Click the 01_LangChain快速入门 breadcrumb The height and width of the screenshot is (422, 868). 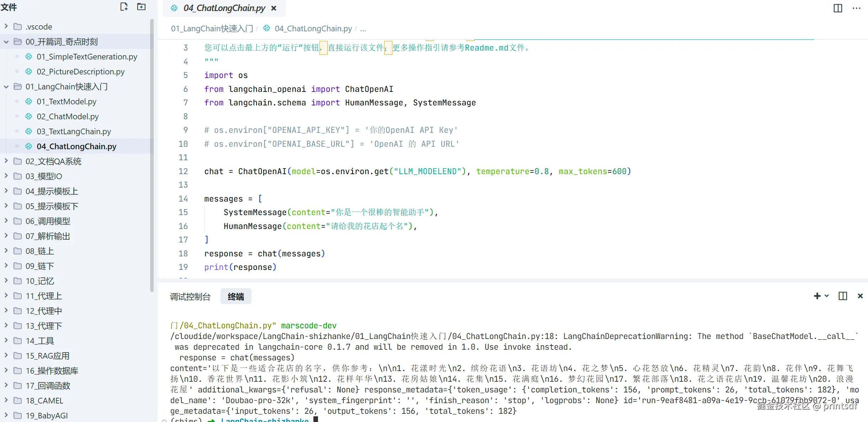[x=212, y=28]
